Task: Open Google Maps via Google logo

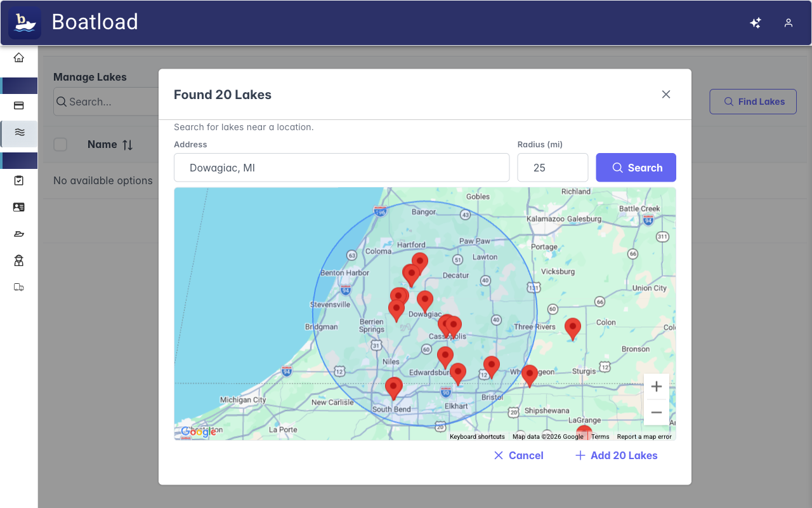Action: click(x=198, y=432)
